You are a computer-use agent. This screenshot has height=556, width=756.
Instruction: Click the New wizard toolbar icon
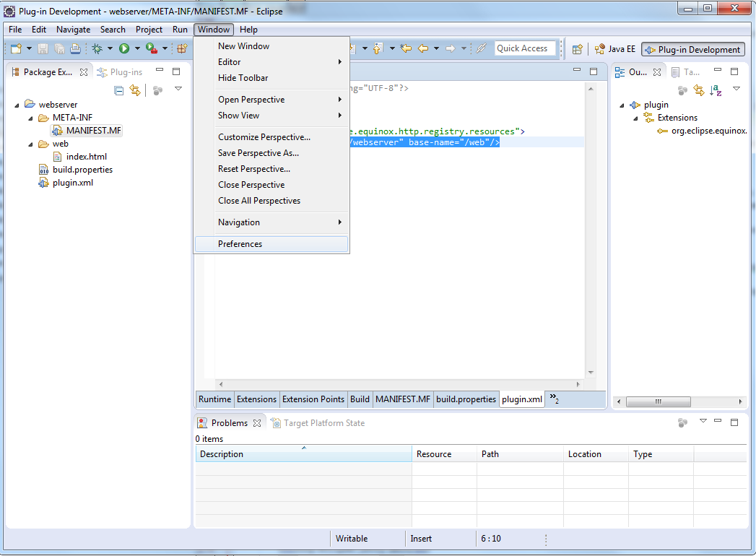point(17,48)
